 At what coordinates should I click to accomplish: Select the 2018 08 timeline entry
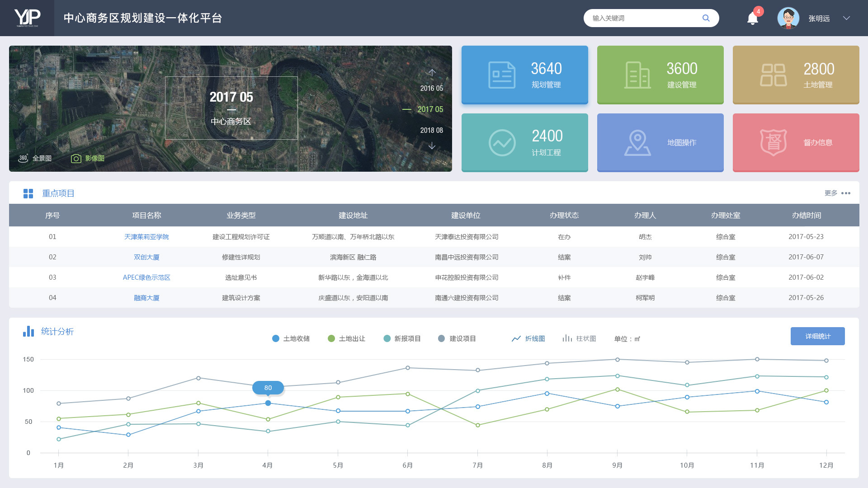click(x=431, y=130)
